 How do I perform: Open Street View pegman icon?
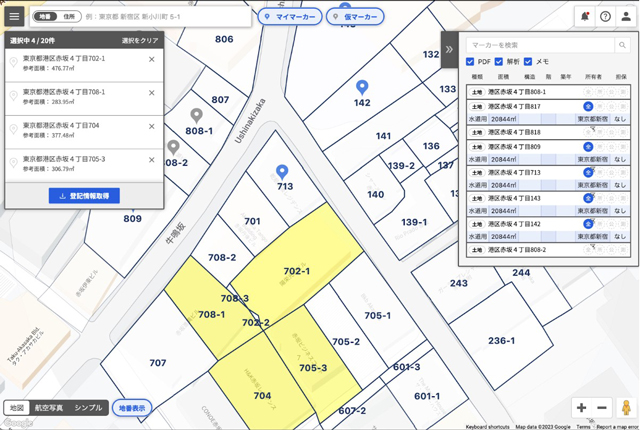click(626, 408)
